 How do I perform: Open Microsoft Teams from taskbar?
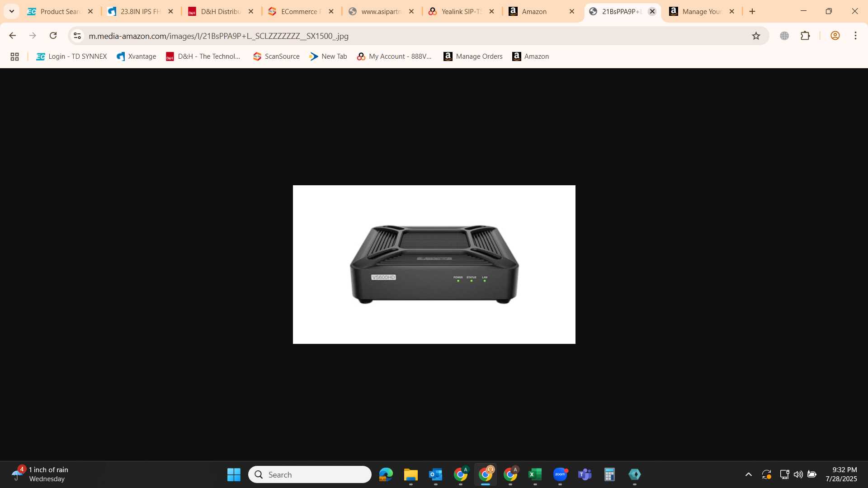585,474
